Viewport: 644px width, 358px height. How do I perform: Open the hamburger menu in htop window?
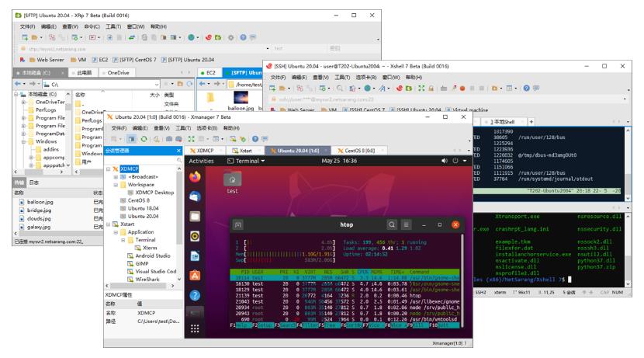click(406, 224)
